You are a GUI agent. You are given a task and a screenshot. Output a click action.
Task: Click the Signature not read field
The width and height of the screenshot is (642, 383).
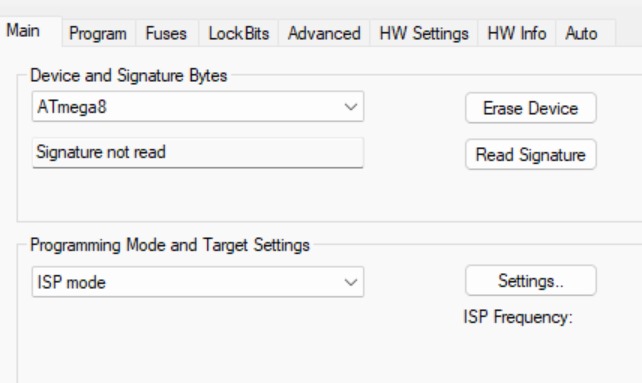198,152
